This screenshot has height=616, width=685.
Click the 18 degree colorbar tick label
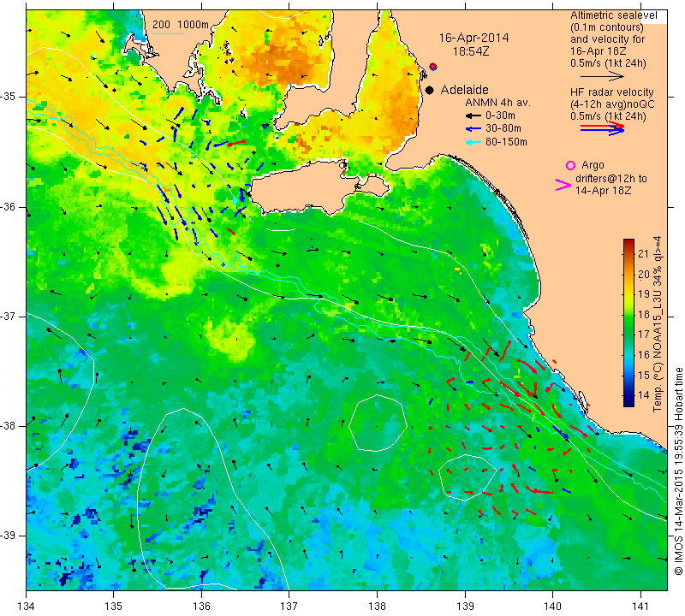point(643,315)
